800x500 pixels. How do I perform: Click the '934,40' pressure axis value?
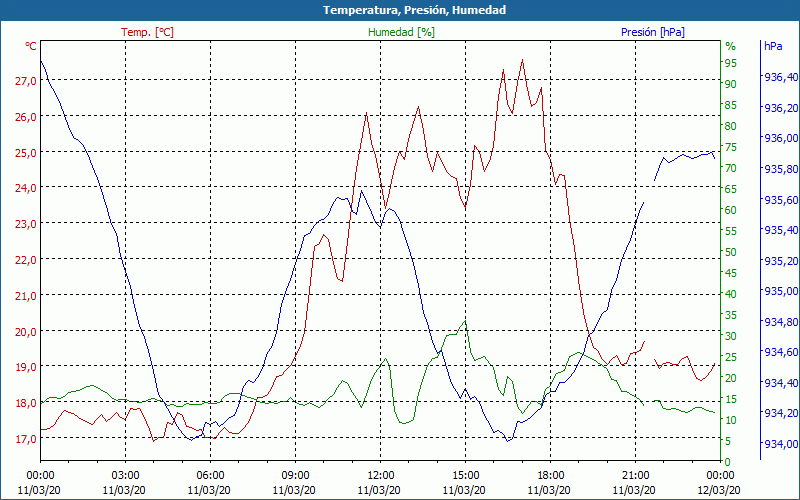[x=781, y=382]
